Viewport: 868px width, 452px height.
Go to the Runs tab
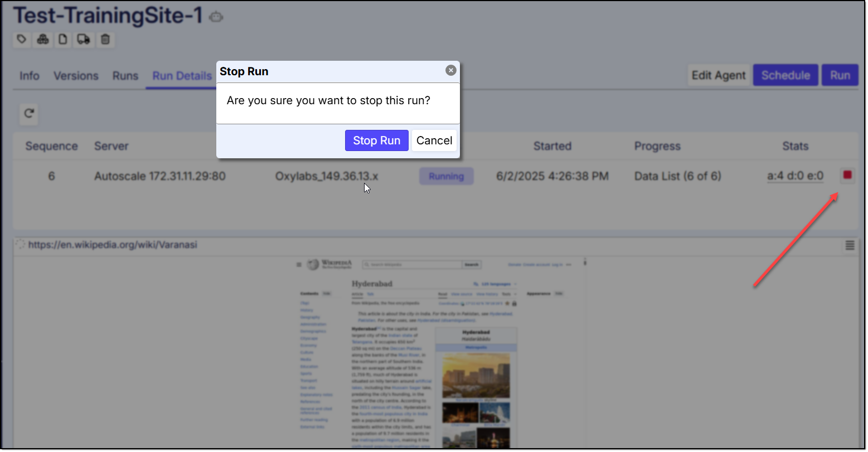point(125,76)
